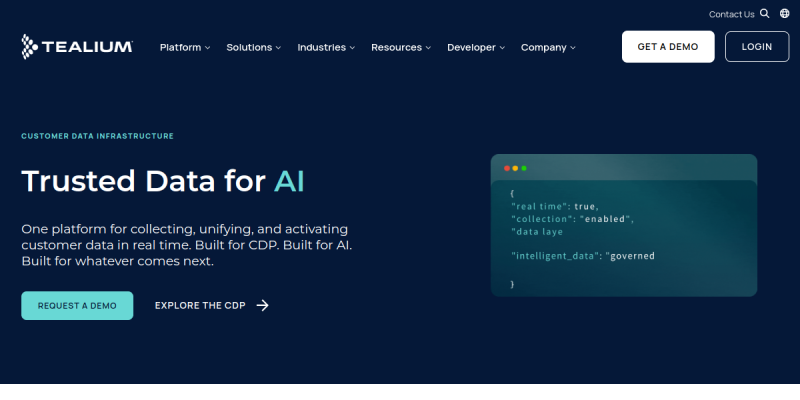Click the Trusted Data for AI heading
The image size is (800, 400).
tap(163, 181)
